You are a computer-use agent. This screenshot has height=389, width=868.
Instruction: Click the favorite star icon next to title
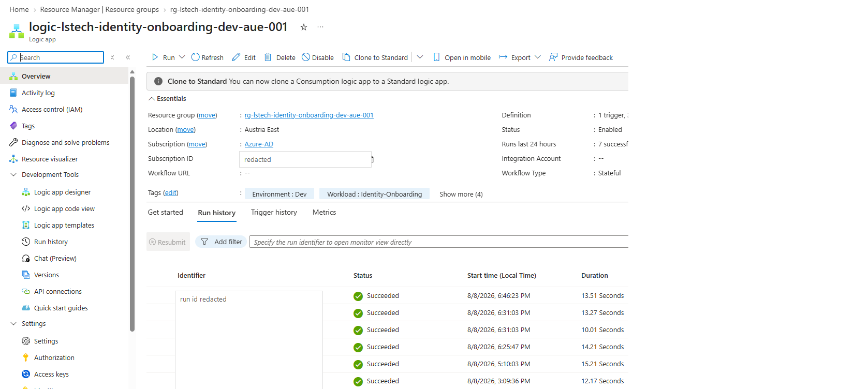[x=304, y=27]
